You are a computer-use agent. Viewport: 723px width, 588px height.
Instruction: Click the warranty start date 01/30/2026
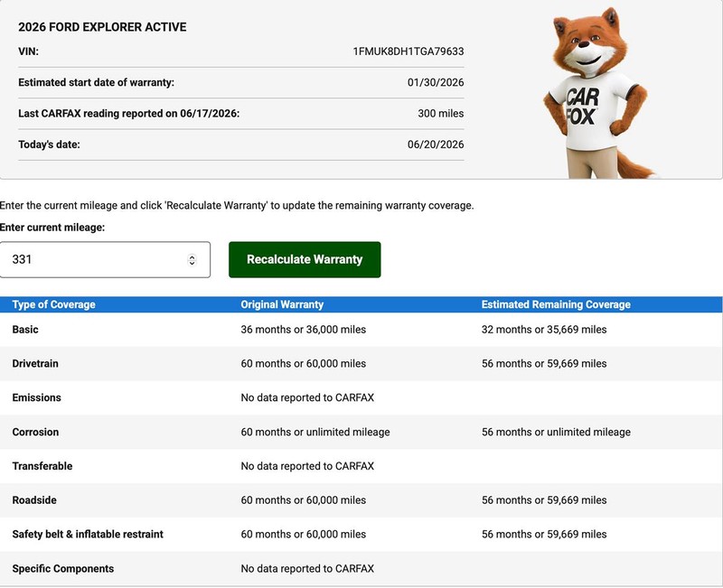pyautogui.click(x=436, y=82)
